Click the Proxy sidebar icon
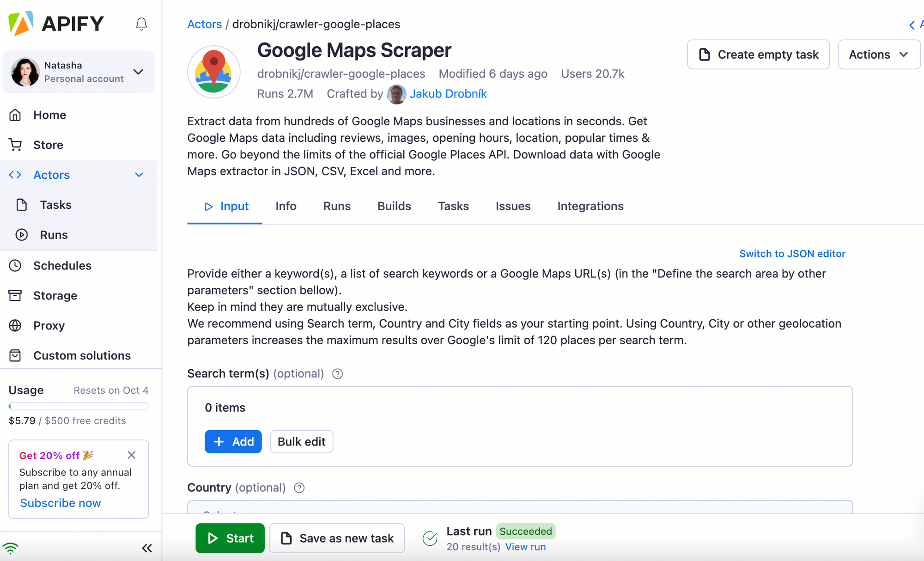Viewport: 924px width, 561px height. click(17, 325)
